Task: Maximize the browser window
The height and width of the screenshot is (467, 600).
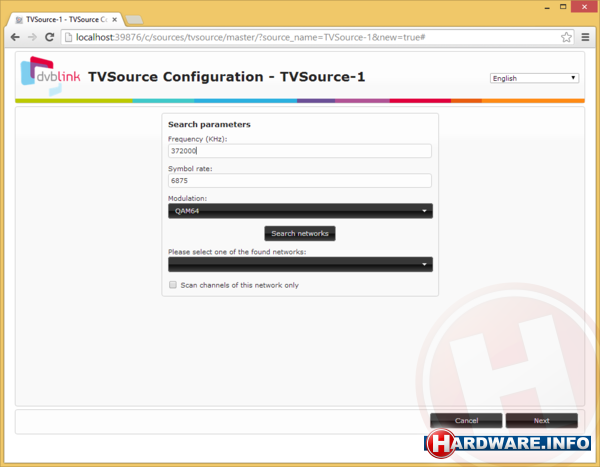Action: 563,7
